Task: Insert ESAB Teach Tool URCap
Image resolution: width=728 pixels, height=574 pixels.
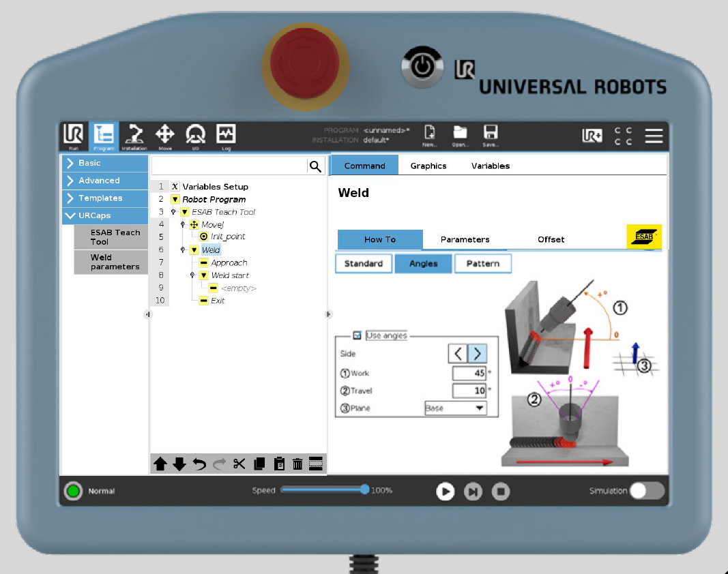Action: (x=111, y=237)
